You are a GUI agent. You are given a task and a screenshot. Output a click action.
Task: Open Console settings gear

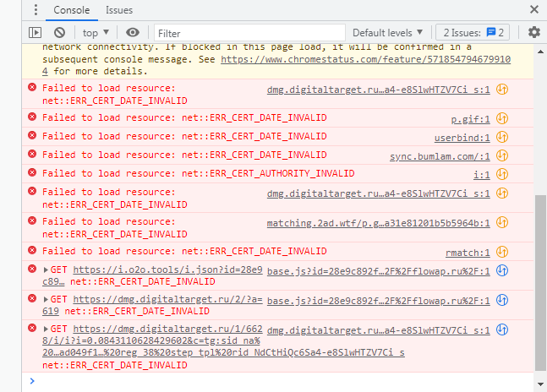click(x=533, y=32)
